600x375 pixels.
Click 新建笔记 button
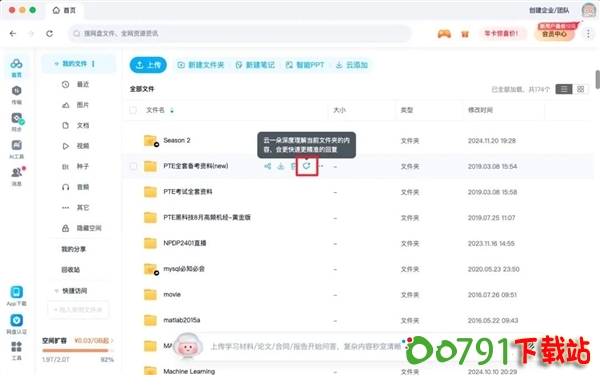255,65
